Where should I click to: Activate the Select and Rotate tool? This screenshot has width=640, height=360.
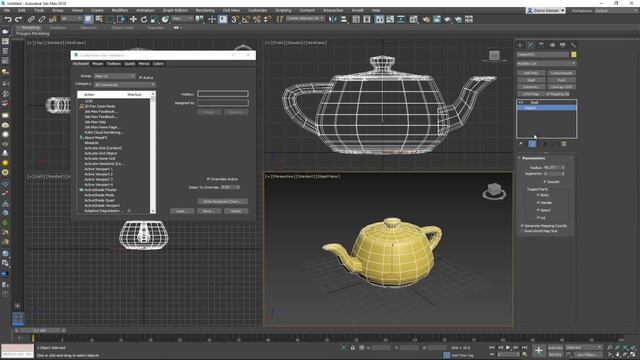pos(144,19)
